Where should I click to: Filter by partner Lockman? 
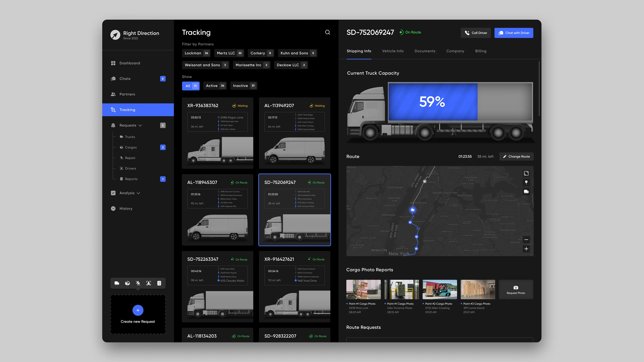pos(196,53)
